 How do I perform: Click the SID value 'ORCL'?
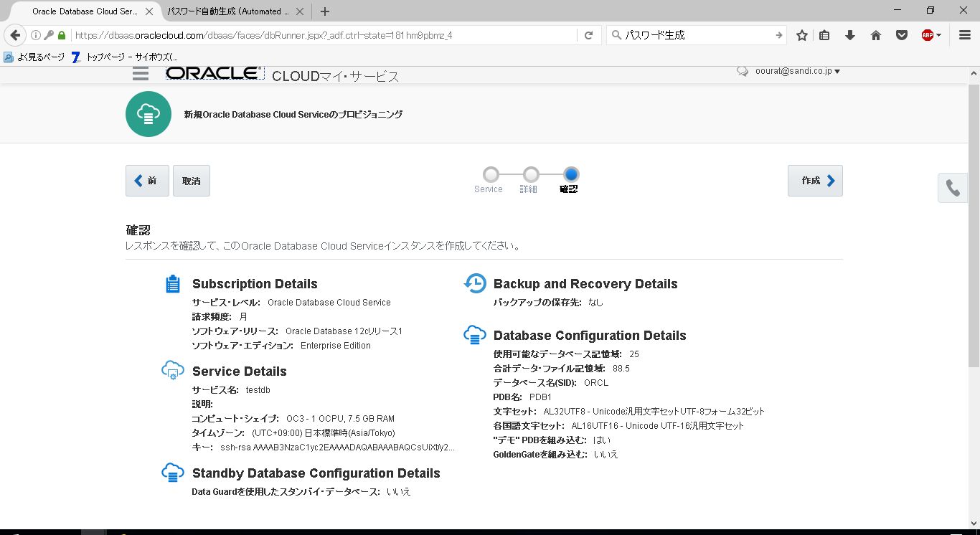tap(596, 383)
